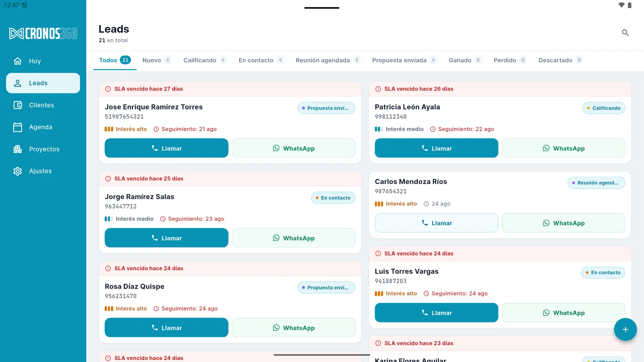Click SLA warning icon on Jose Enrique card

coord(108,89)
